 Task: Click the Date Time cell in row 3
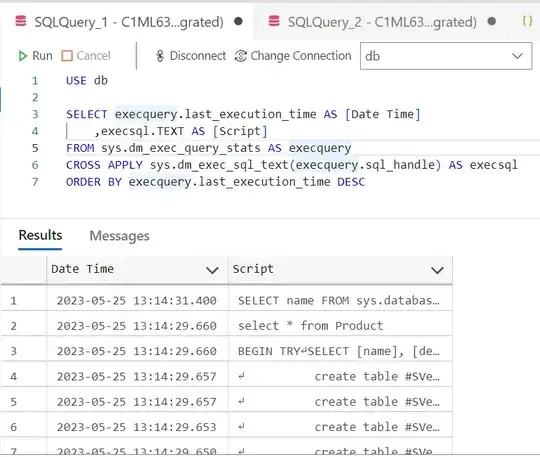(137, 351)
